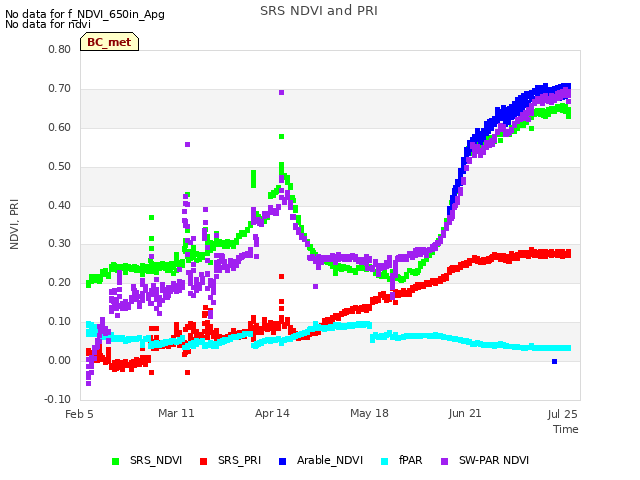Click the 0.40 y-axis tick label
This screenshot has width=640, height=480.
tap(60, 205)
